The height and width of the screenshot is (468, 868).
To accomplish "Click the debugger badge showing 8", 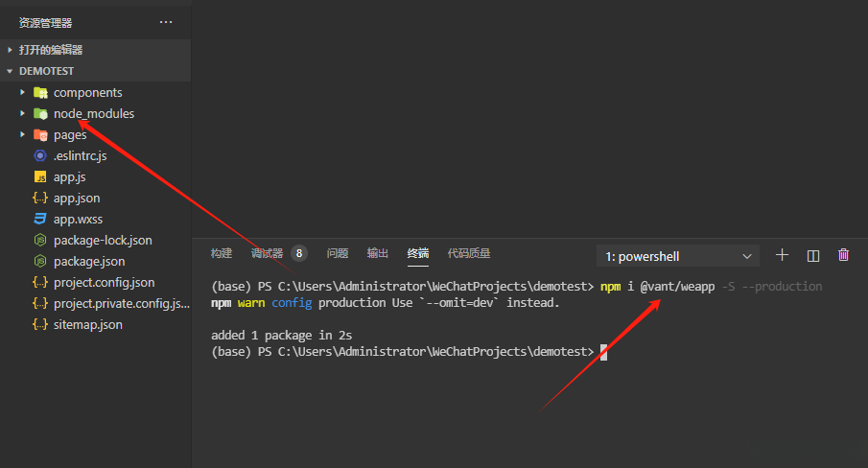I will pos(299,253).
